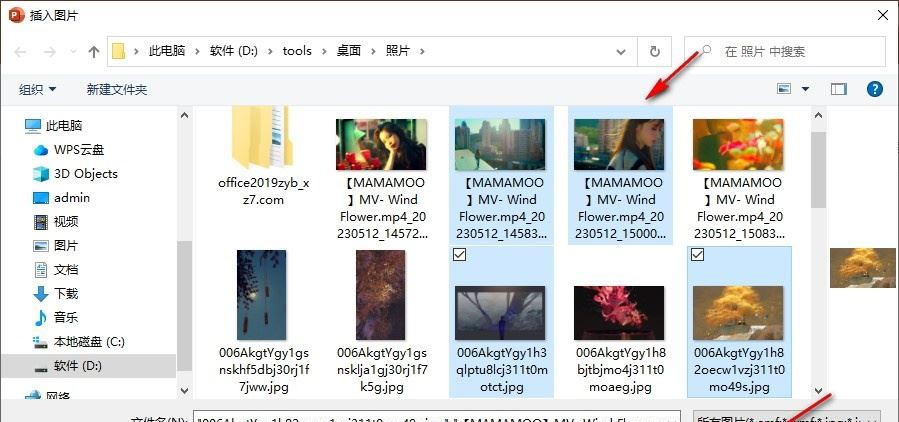
Task: Select the thumbnail of the otct.jpg image
Action: [500, 313]
